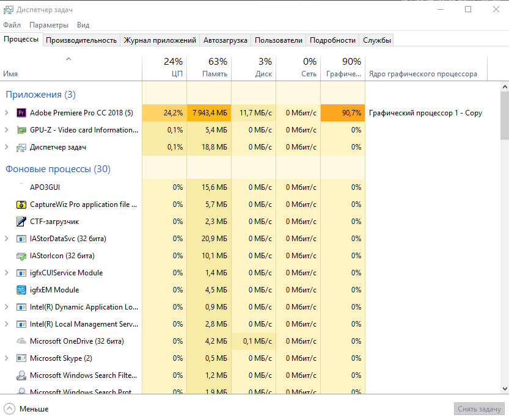The height and width of the screenshot is (420, 509).
Task: Expand the Microsoft Skype (2) entry
Action: click(x=7, y=358)
